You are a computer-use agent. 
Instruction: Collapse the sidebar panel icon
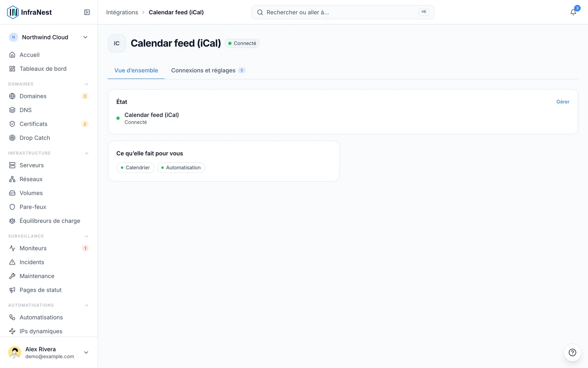click(87, 12)
